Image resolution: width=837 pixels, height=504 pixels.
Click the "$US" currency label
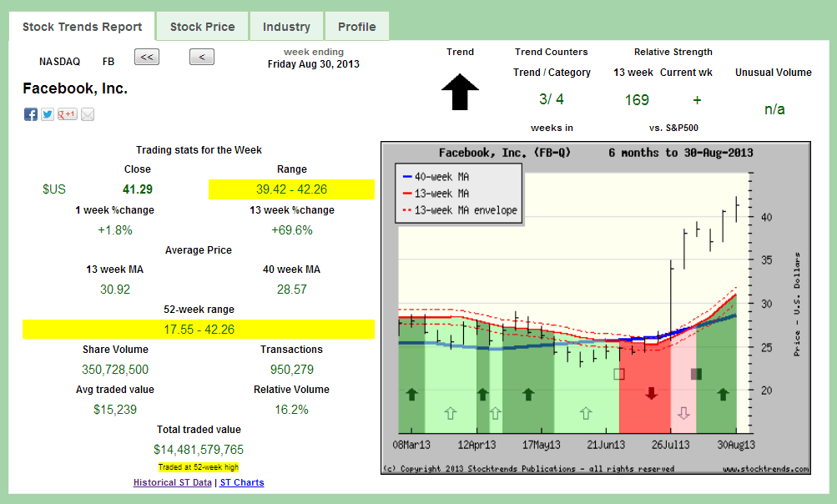[x=54, y=189]
